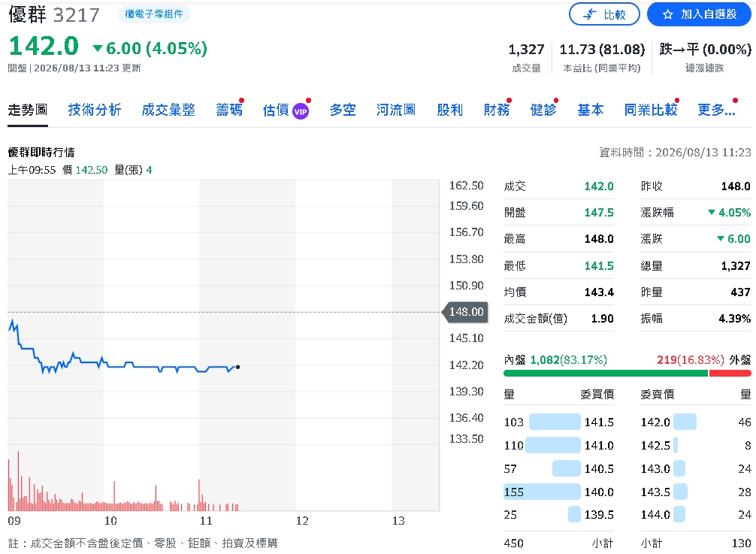Click the 優群 3217 stock title
756x554 pixels.
54,15
